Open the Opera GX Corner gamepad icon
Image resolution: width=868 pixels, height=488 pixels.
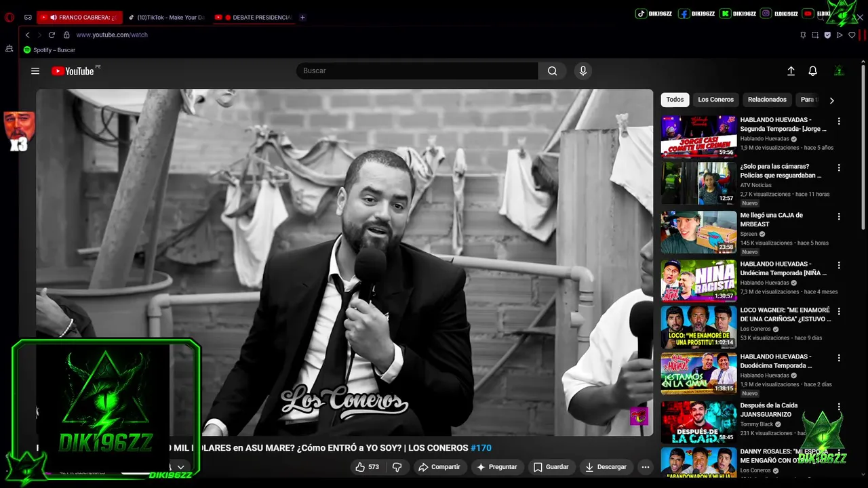click(x=28, y=18)
